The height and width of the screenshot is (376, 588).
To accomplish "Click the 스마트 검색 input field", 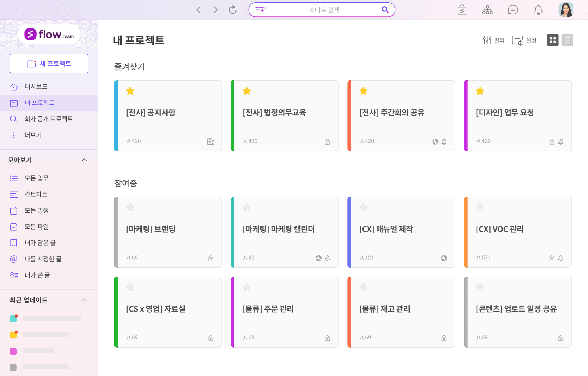I will [324, 10].
